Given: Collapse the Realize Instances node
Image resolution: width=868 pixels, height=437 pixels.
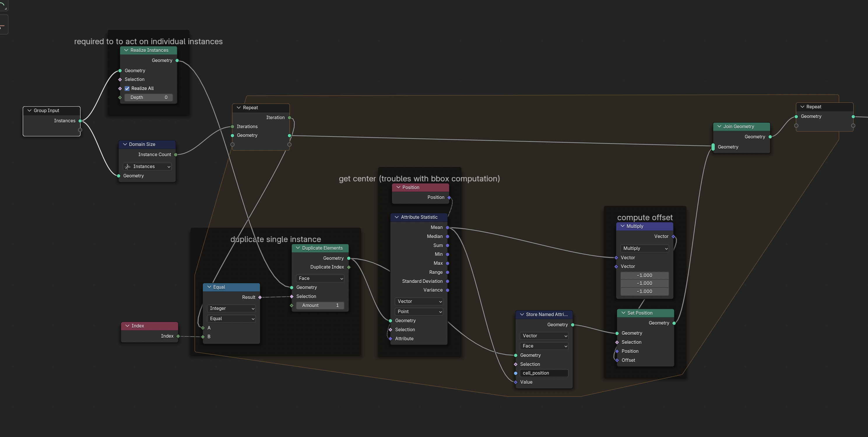Looking at the screenshot, I should coord(126,50).
